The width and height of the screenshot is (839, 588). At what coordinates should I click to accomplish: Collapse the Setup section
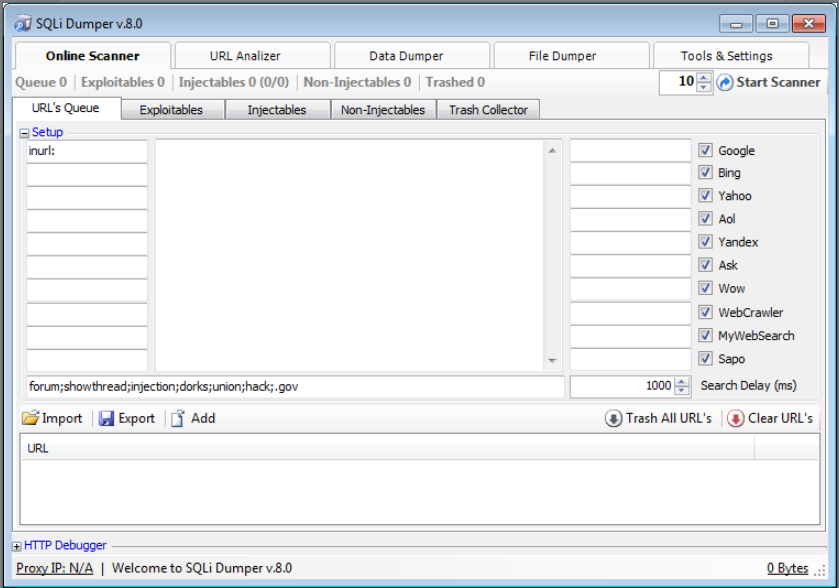[x=24, y=132]
